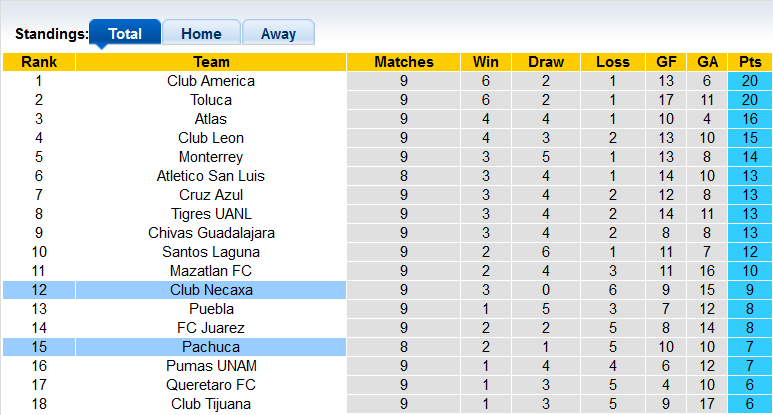
Task: Click the Matches column header
Action: (x=404, y=62)
